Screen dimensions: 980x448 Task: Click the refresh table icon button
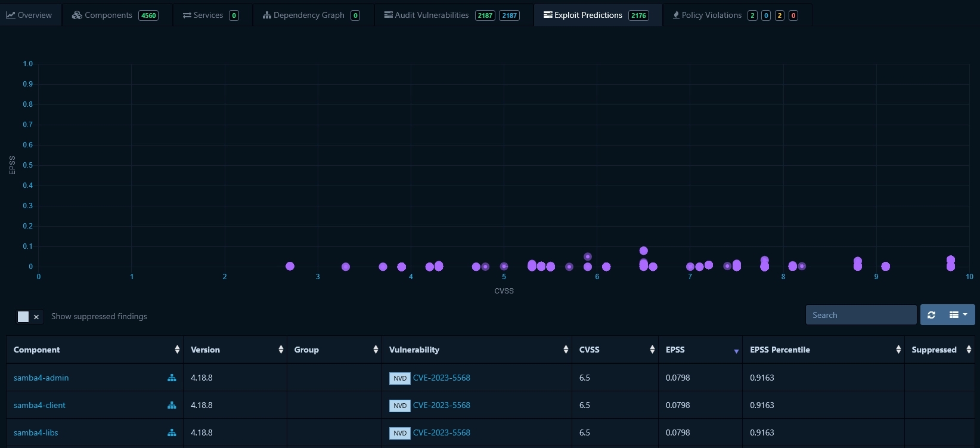[x=931, y=315]
